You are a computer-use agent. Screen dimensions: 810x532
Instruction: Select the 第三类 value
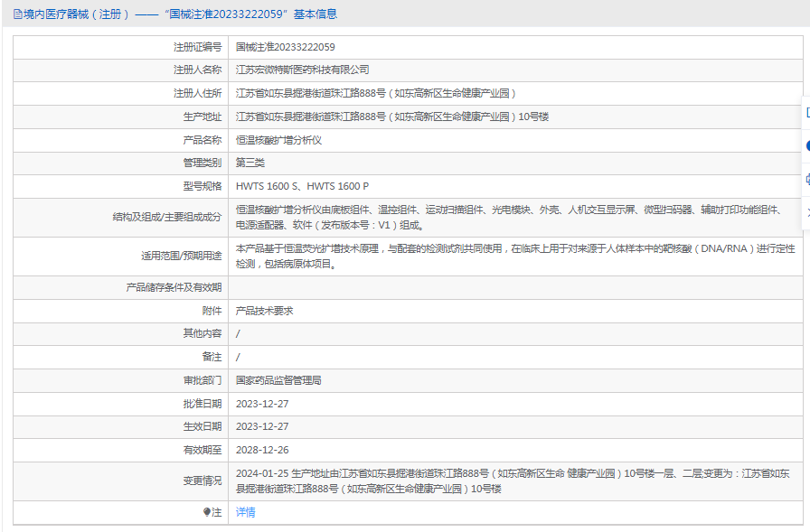click(250, 163)
